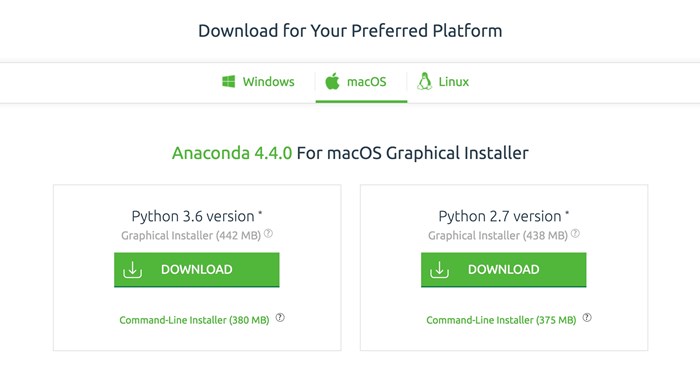Click download arrow icon for Python 2.7
Screen dimensions: 700x366
point(439,270)
